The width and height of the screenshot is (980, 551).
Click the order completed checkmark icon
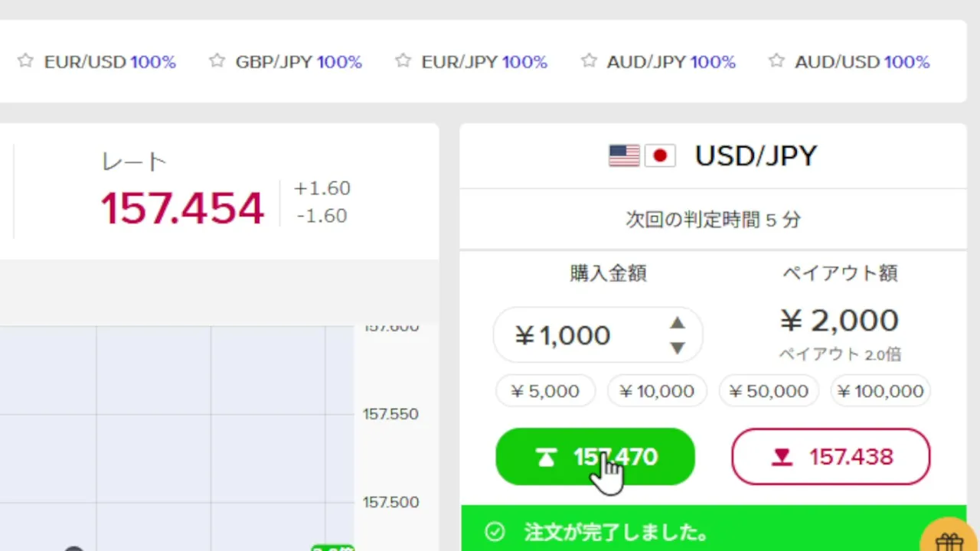[x=495, y=532]
